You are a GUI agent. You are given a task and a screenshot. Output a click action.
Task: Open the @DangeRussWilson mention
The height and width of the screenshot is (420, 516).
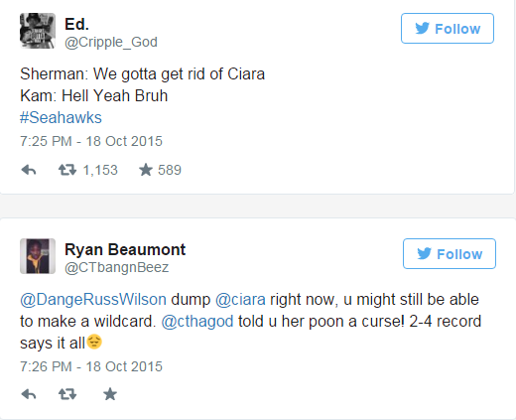(93, 300)
